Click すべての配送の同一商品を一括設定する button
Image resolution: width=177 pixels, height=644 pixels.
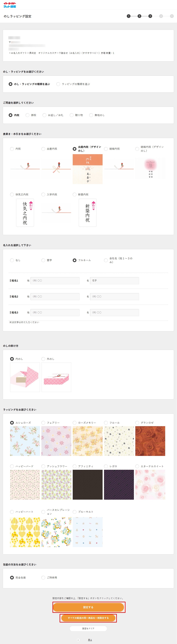88,618
